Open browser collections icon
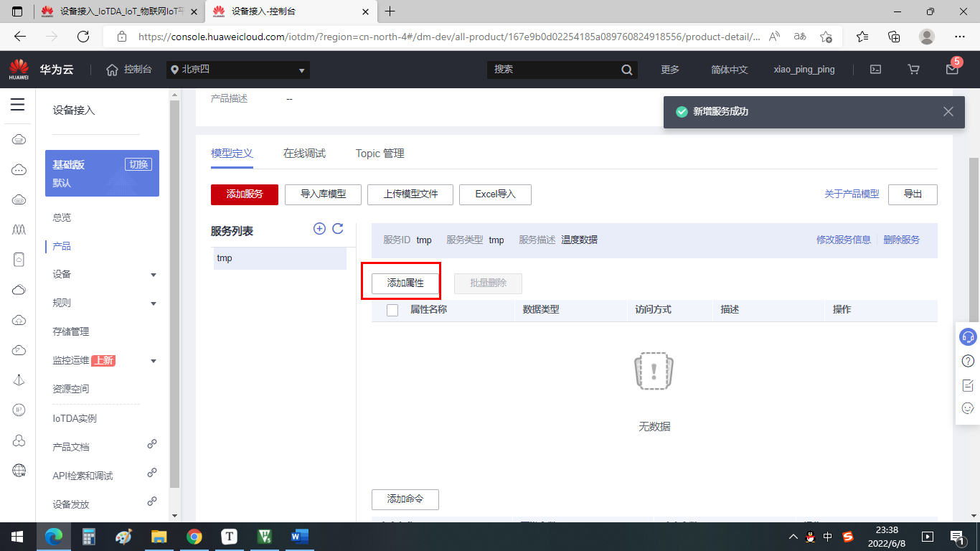This screenshot has height=551, width=980. (894, 37)
